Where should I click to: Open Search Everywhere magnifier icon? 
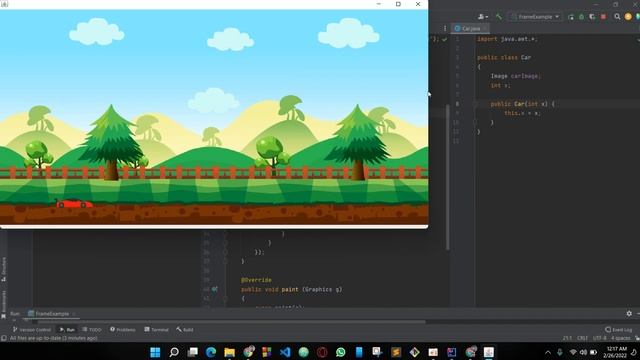pyautogui.click(x=617, y=17)
